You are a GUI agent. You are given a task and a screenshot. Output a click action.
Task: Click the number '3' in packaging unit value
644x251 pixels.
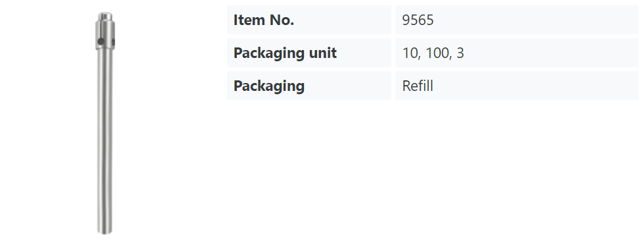[460, 53]
